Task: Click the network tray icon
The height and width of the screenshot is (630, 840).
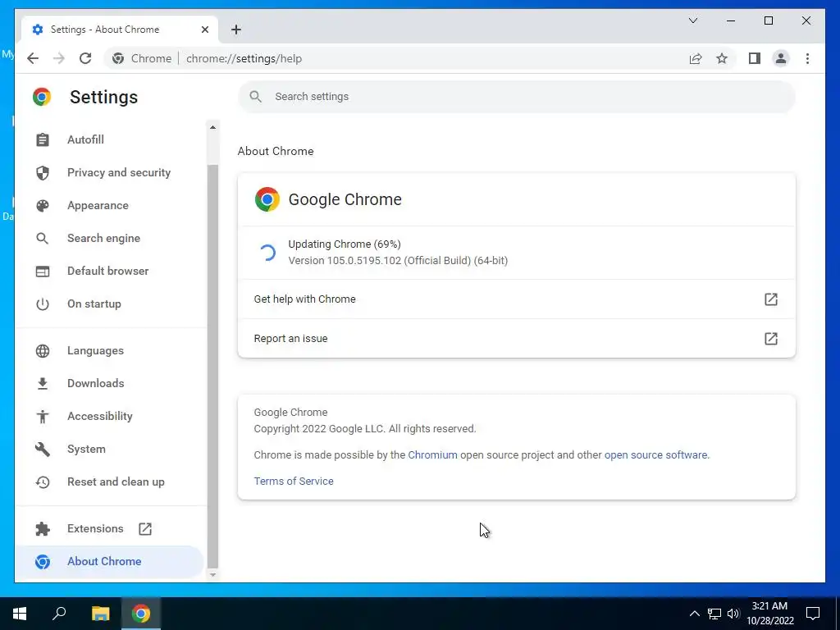Action: tap(714, 614)
